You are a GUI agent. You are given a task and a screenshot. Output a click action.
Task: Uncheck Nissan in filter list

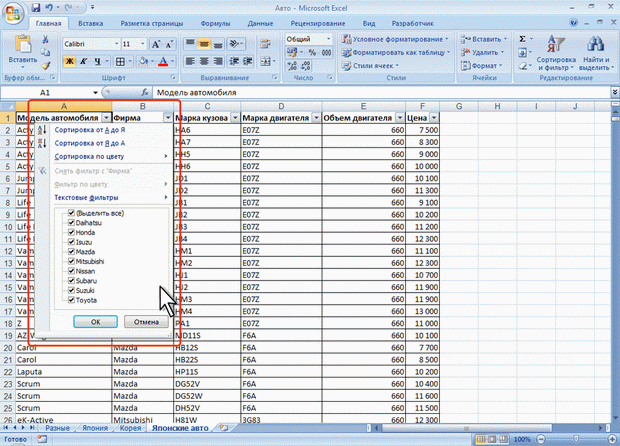[x=72, y=271]
